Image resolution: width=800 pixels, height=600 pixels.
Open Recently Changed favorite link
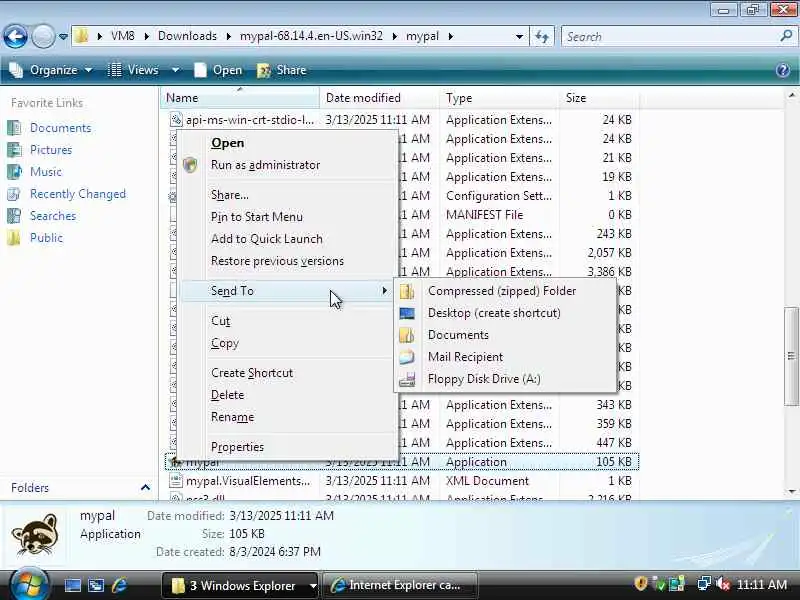pyautogui.click(x=78, y=194)
